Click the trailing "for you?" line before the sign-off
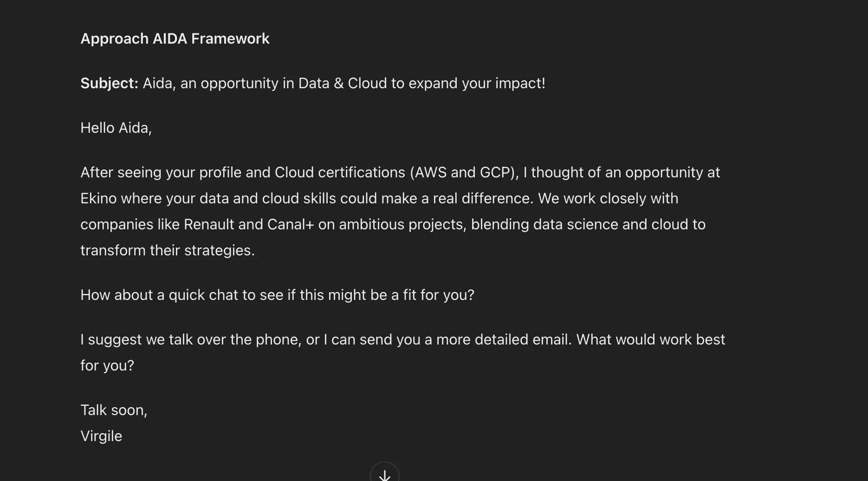Image resolution: width=868 pixels, height=481 pixels. pyautogui.click(x=107, y=365)
